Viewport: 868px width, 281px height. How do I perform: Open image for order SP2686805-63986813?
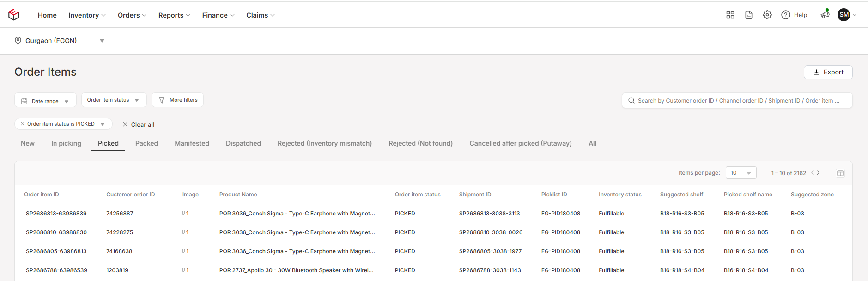click(185, 251)
